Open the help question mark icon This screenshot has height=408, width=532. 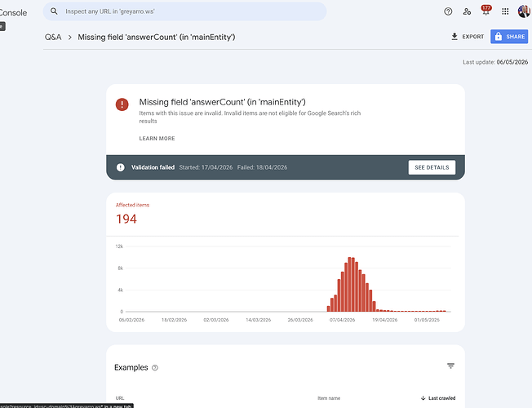tap(448, 11)
